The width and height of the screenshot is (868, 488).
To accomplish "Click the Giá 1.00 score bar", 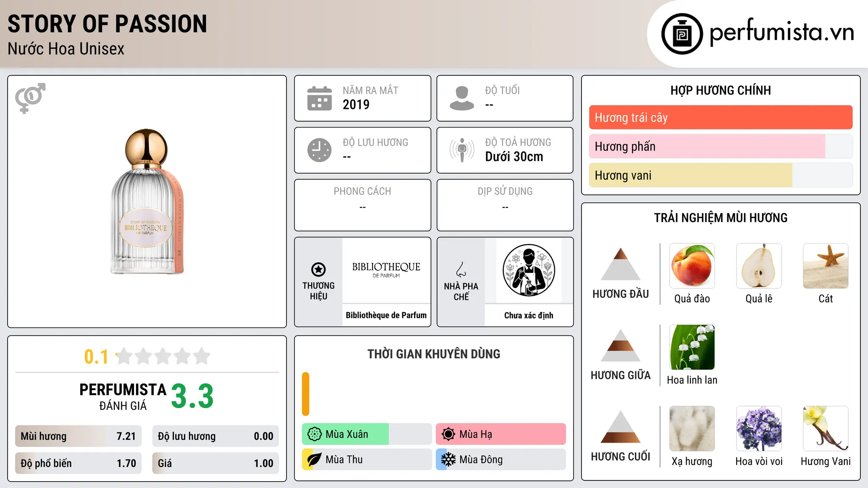I will [216, 463].
